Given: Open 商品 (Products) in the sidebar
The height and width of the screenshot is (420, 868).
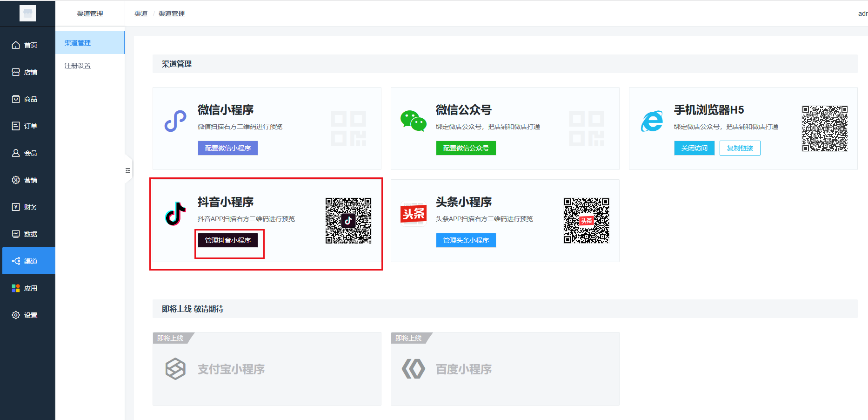Looking at the screenshot, I should (x=27, y=99).
